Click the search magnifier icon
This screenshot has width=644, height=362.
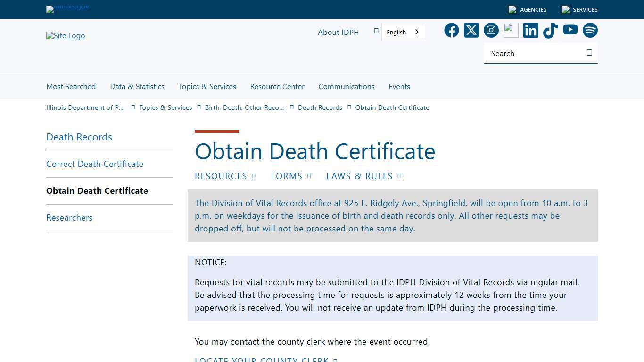point(589,53)
